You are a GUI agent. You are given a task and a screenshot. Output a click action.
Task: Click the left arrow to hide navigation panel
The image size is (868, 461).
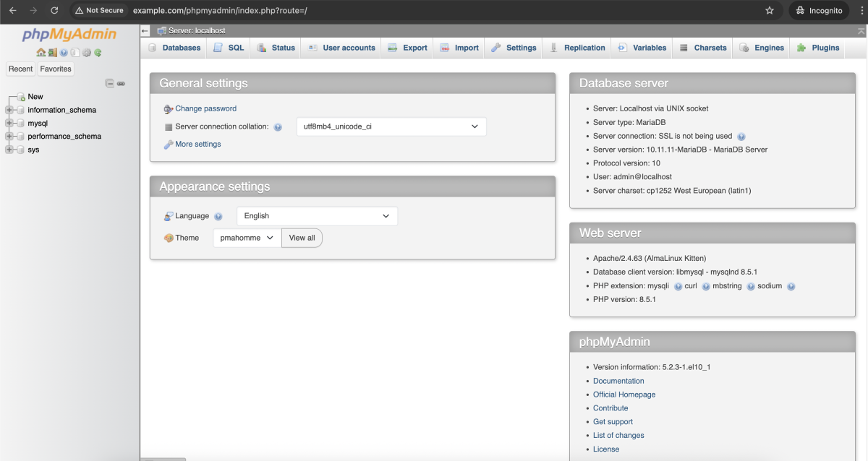(x=145, y=31)
